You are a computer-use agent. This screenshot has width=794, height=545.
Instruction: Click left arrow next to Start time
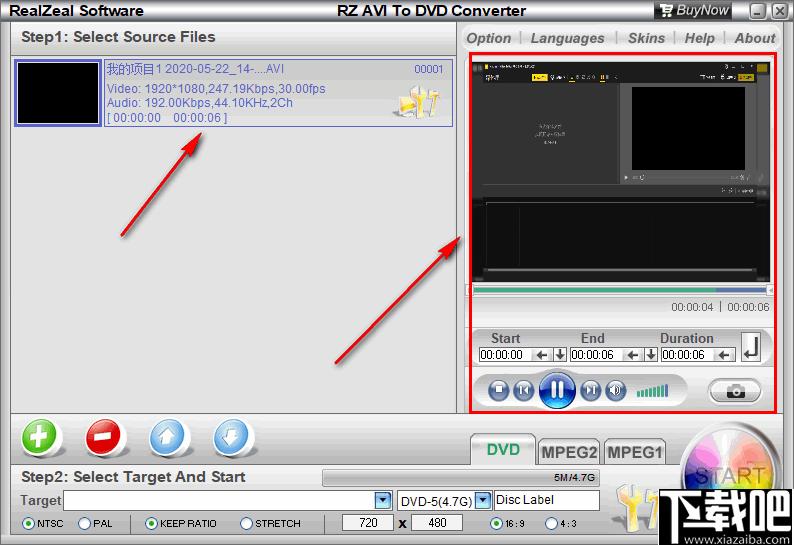542,355
